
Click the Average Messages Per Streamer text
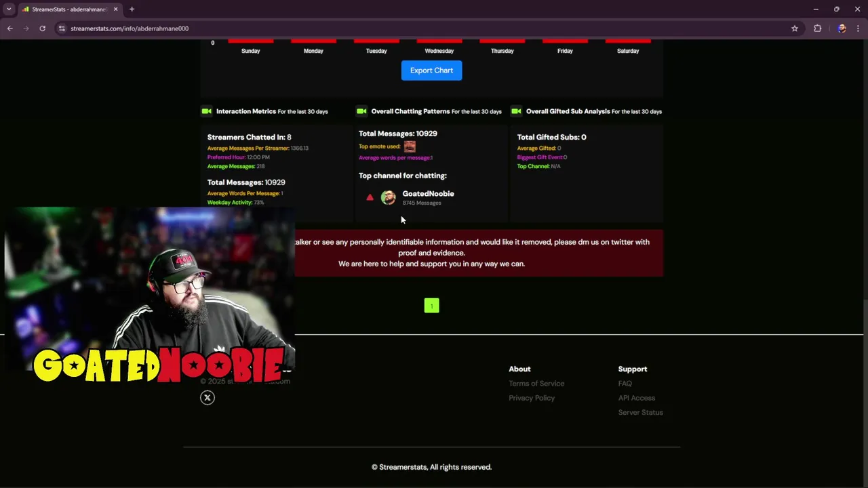pyautogui.click(x=258, y=148)
